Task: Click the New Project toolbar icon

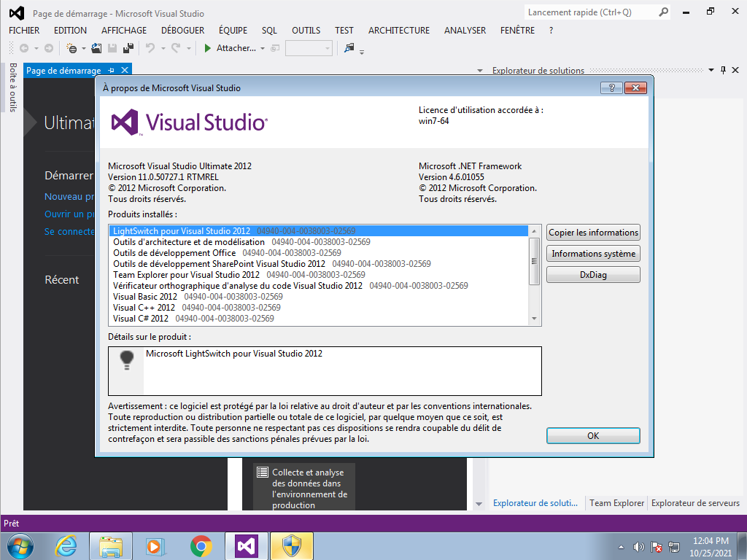Action: pos(71,48)
